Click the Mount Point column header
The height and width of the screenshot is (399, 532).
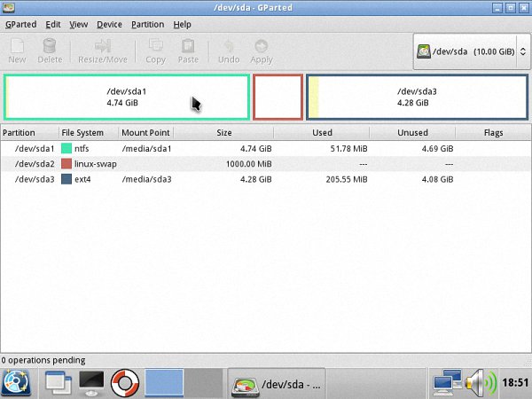[145, 133]
